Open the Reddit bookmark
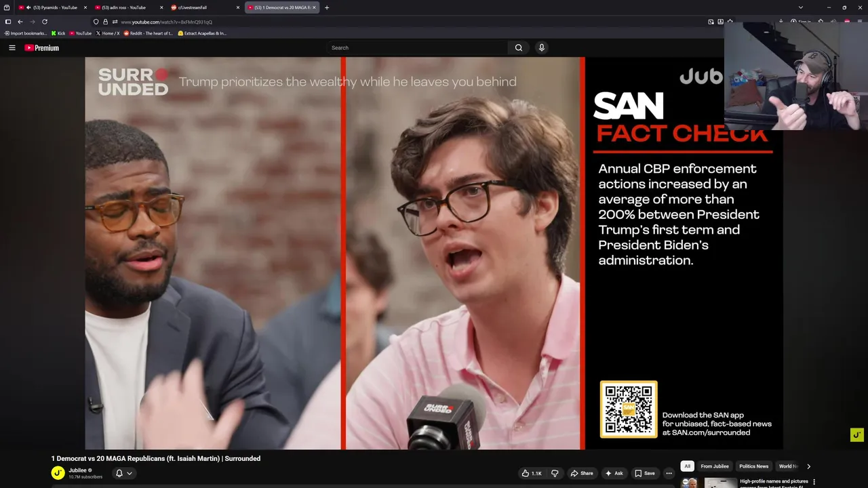The width and height of the screenshot is (868, 488). 149,33
